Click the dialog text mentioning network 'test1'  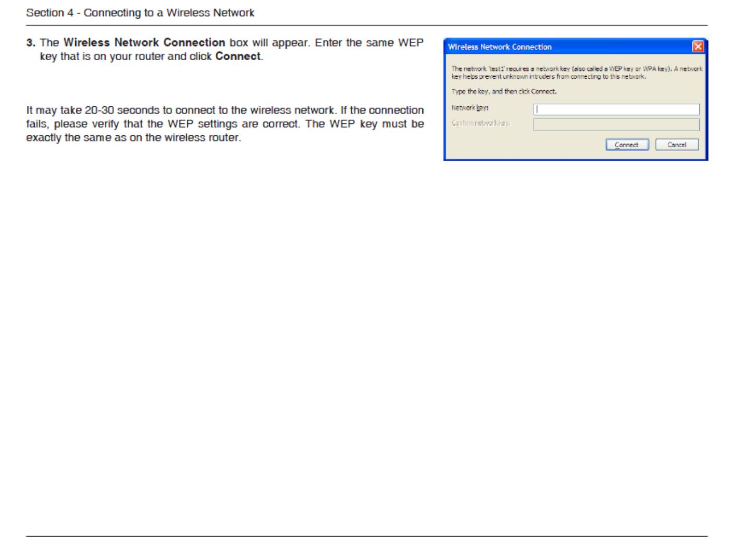coord(577,68)
